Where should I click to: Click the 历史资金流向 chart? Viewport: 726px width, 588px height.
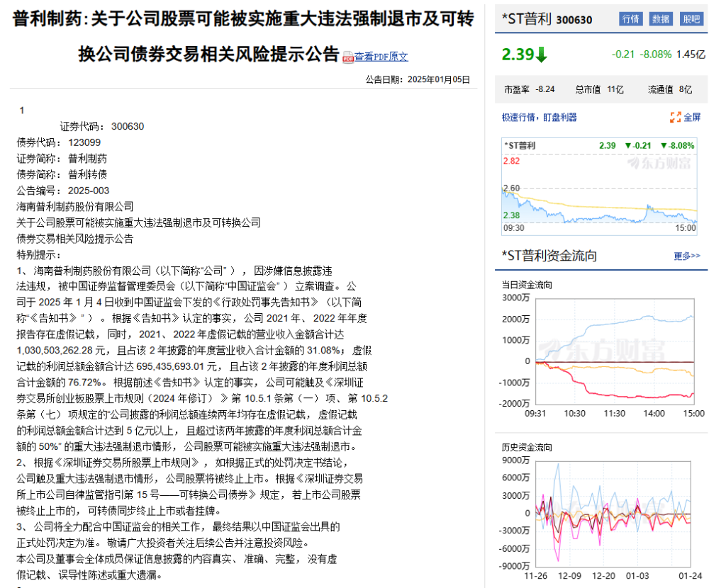[613, 514]
